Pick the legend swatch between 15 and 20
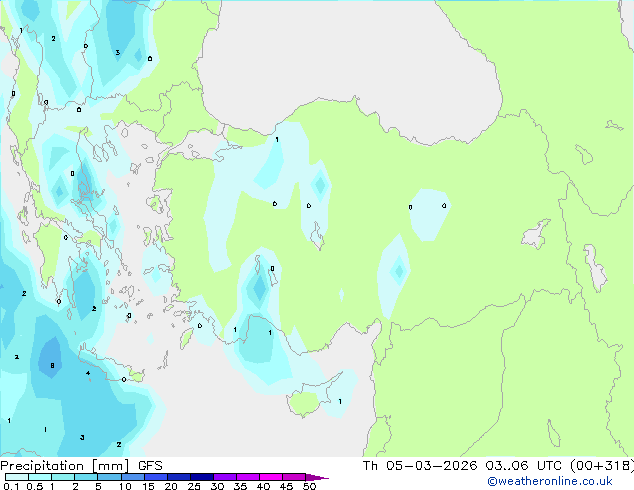The image size is (634, 490). coord(155,477)
